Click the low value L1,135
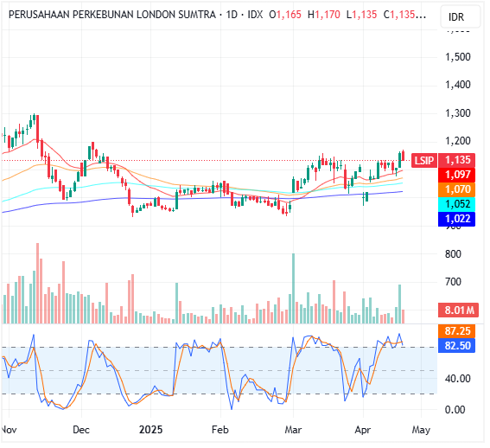 pos(361,15)
